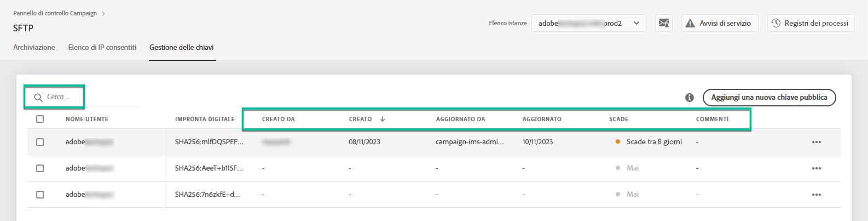Open Avvisi di servizio alerts
868x221 pixels.
coord(719,23)
